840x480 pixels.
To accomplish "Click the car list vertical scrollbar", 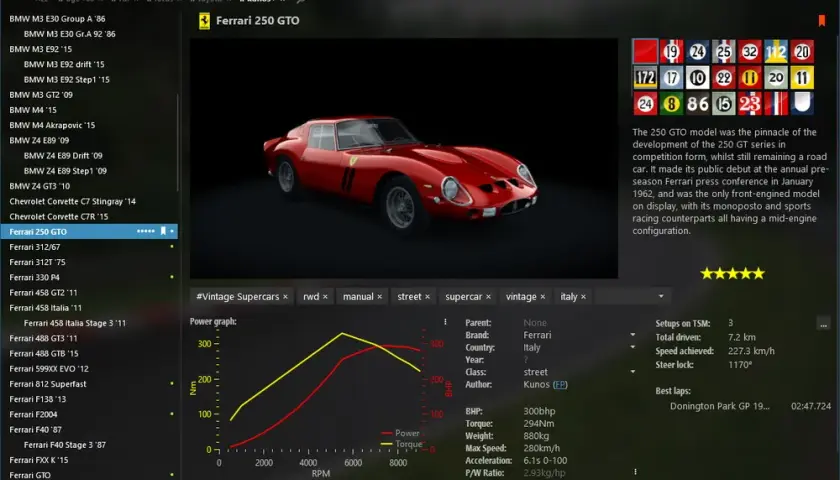I will (178, 142).
